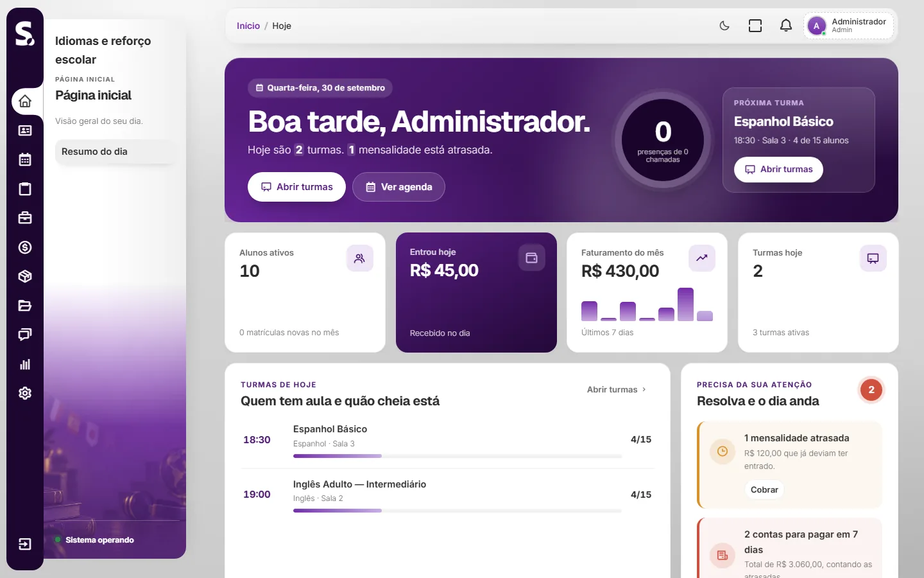Open the ID card icon in sidebar
The height and width of the screenshot is (578, 924).
[x=25, y=130]
